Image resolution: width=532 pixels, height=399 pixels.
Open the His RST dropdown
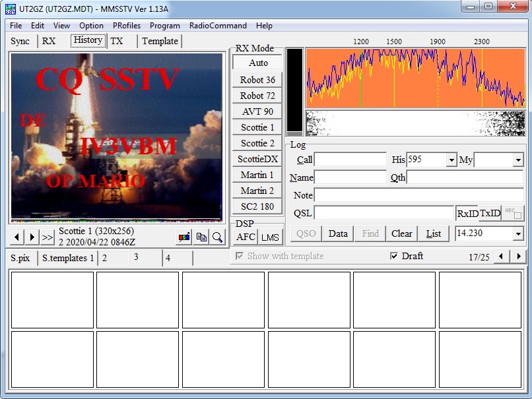coord(451,160)
